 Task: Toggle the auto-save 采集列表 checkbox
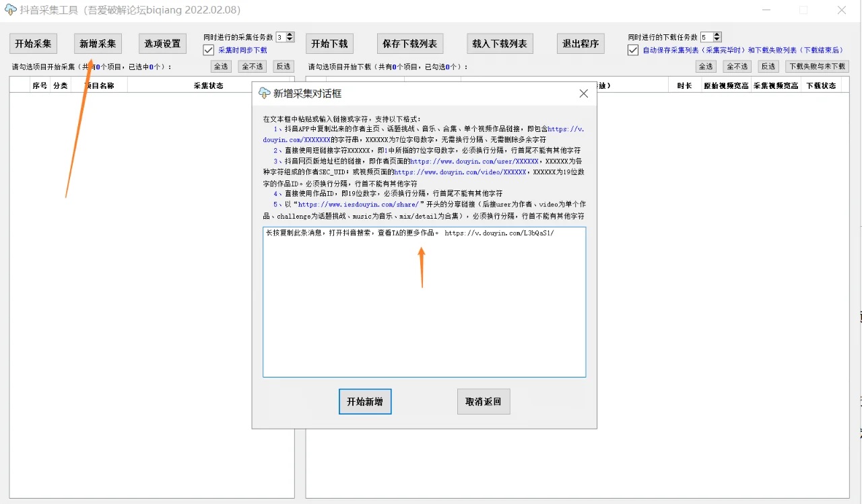(633, 50)
